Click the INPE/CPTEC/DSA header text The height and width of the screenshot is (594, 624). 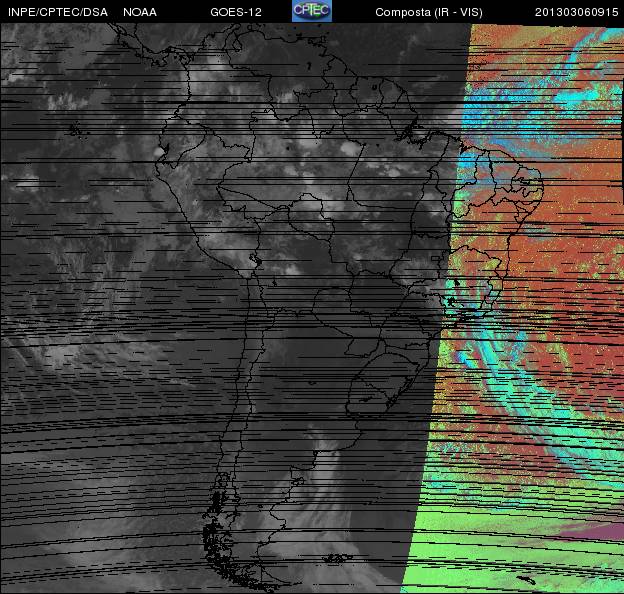click(x=58, y=12)
